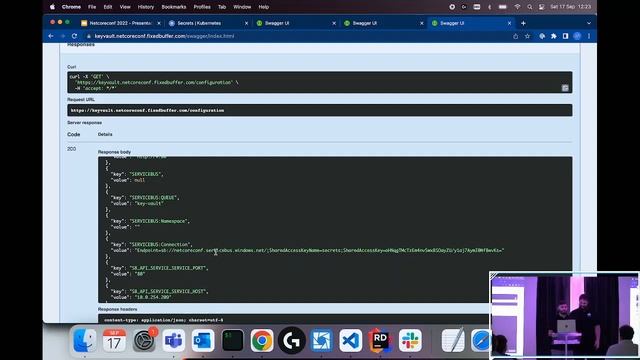640x360 pixels.
Task: Open Spotlight search in the menu bar
Action: [529, 7]
